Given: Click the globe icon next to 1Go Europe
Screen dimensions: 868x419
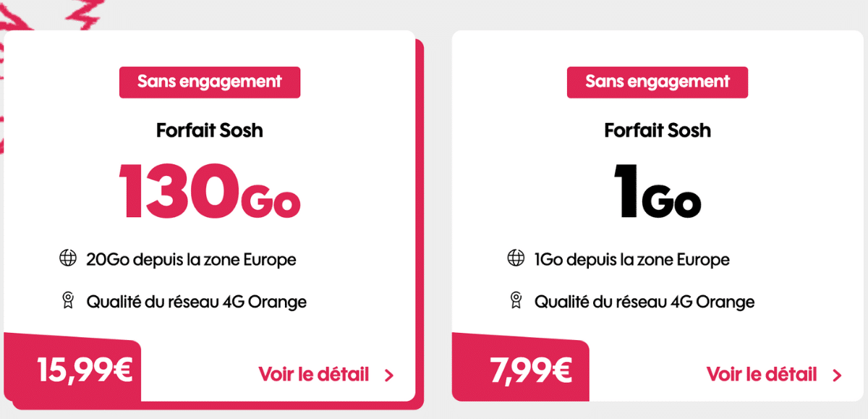Looking at the screenshot, I should [514, 259].
